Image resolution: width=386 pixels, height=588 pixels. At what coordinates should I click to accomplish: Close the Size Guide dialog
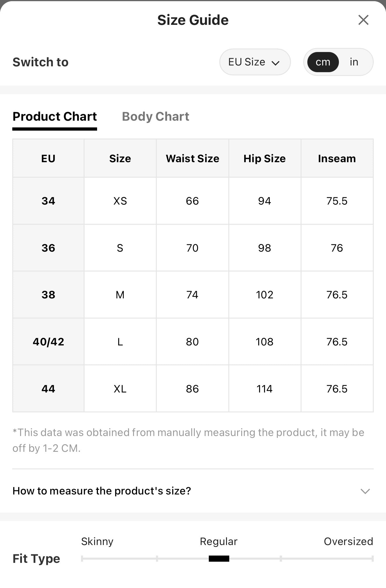point(363,20)
